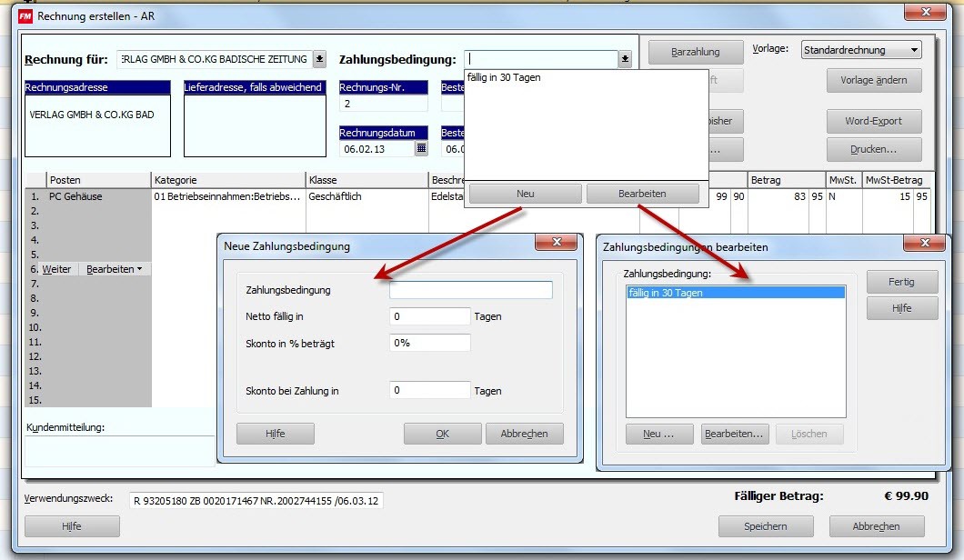
Task: Click the Netto fällig in days field
Action: (429, 316)
